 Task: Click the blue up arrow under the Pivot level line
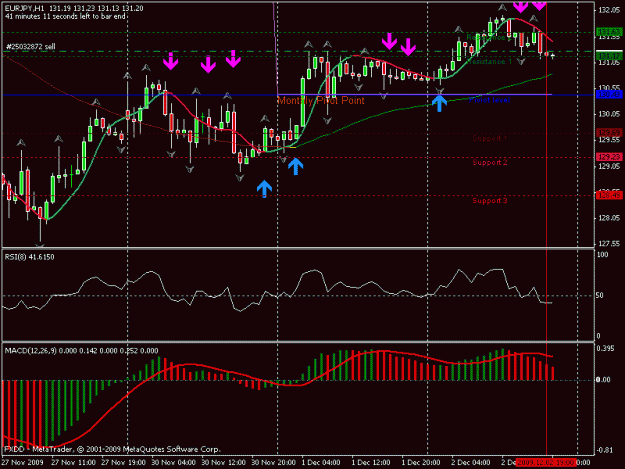(439, 104)
